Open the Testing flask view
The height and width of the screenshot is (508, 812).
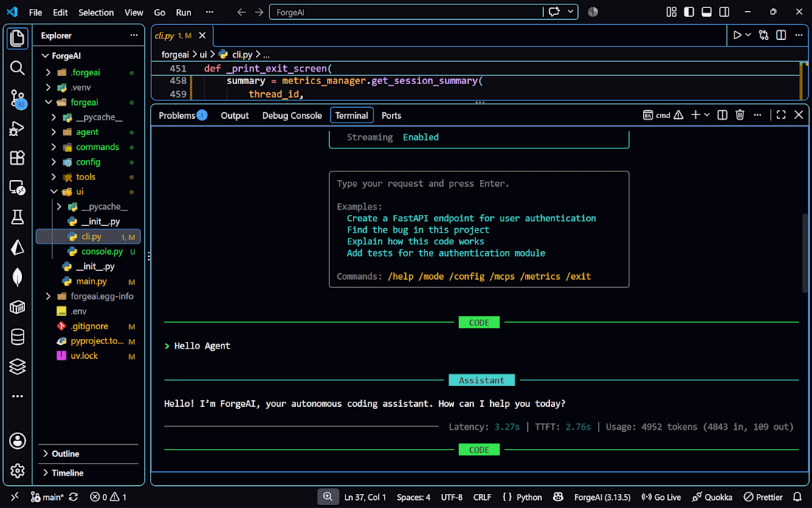tap(17, 218)
